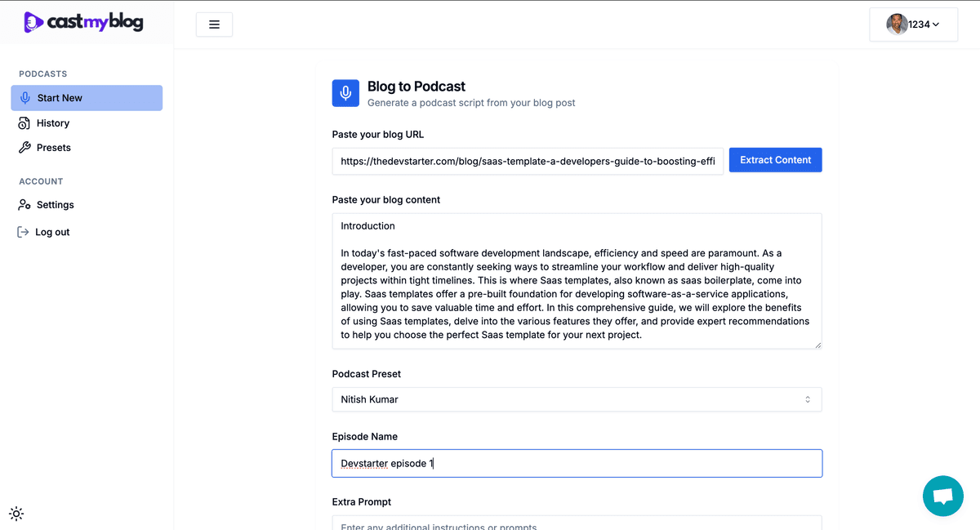Focus the blog URL input field
The width and height of the screenshot is (980, 530).
tap(528, 161)
